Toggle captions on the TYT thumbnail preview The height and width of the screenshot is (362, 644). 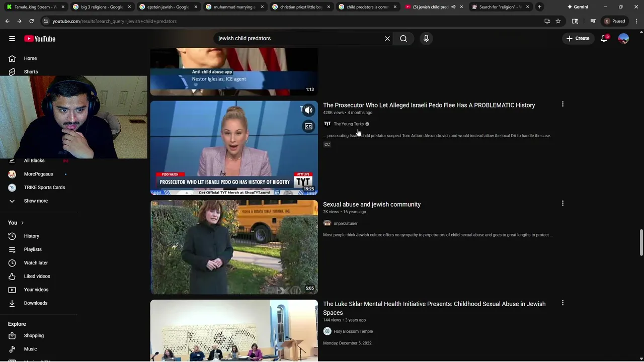tap(308, 126)
